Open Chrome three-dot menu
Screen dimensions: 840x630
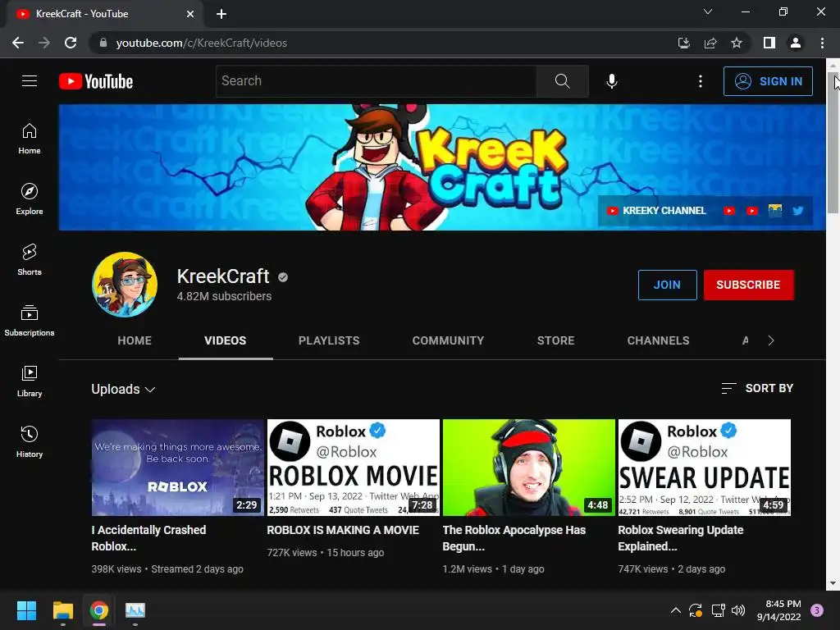822,43
